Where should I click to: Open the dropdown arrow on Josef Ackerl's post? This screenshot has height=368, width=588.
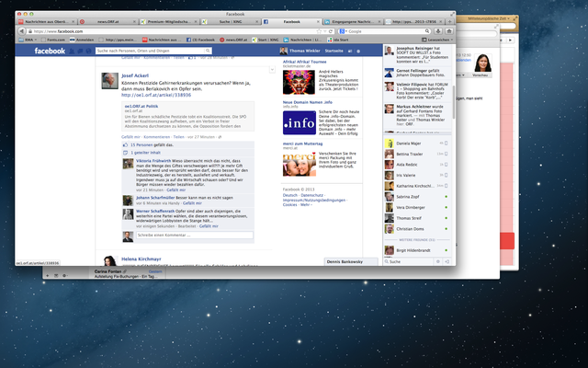tap(272, 70)
